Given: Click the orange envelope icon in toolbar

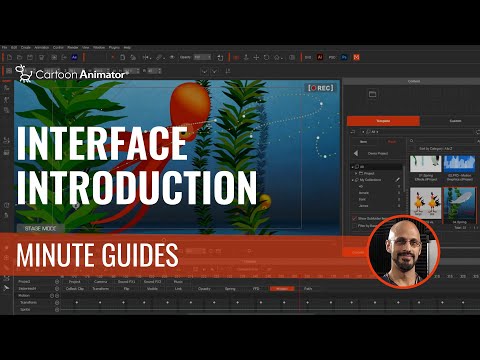Looking at the screenshot, I should (x=356, y=57).
